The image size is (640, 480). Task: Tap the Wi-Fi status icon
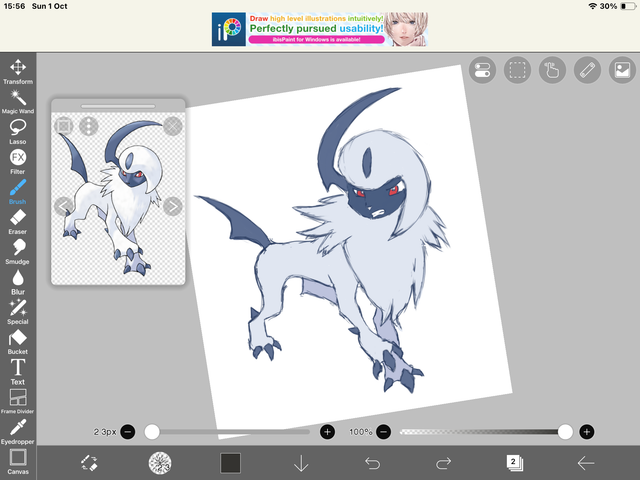[593, 6]
